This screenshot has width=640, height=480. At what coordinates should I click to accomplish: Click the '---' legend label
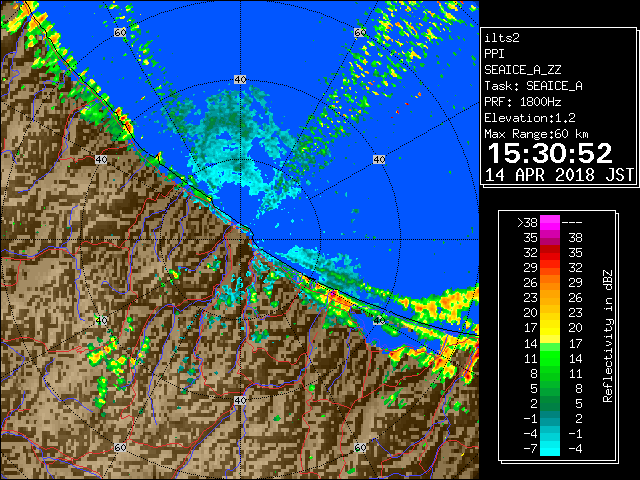click(572, 223)
